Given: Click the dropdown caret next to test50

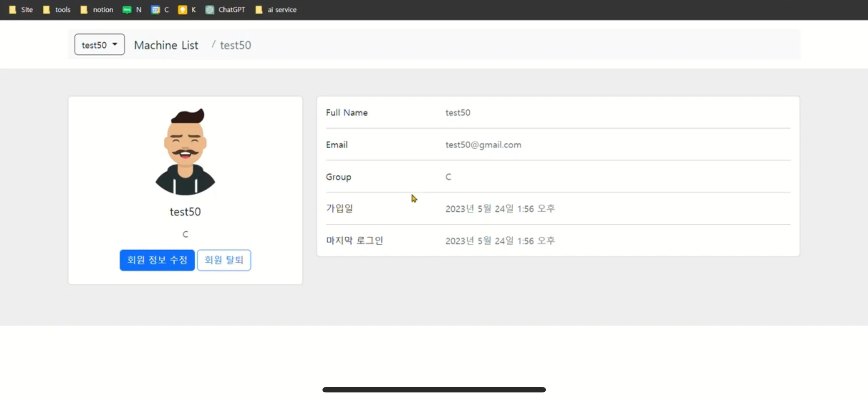Looking at the screenshot, I should click(x=115, y=45).
